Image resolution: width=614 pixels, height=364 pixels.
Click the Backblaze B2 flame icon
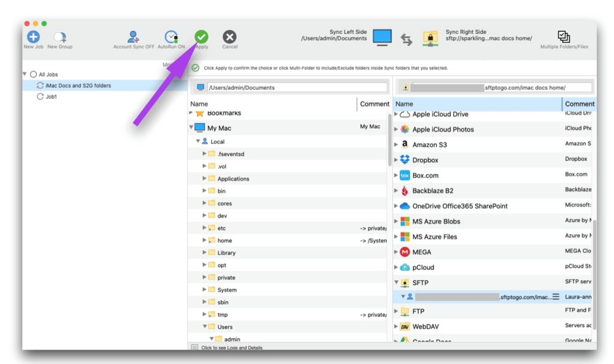[405, 191]
